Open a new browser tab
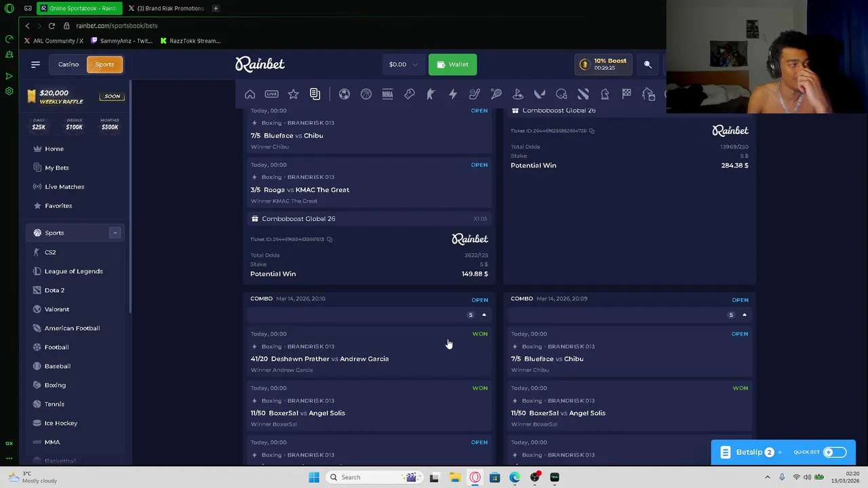The height and width of the screenshot is (488, 868). coord(216,8)
